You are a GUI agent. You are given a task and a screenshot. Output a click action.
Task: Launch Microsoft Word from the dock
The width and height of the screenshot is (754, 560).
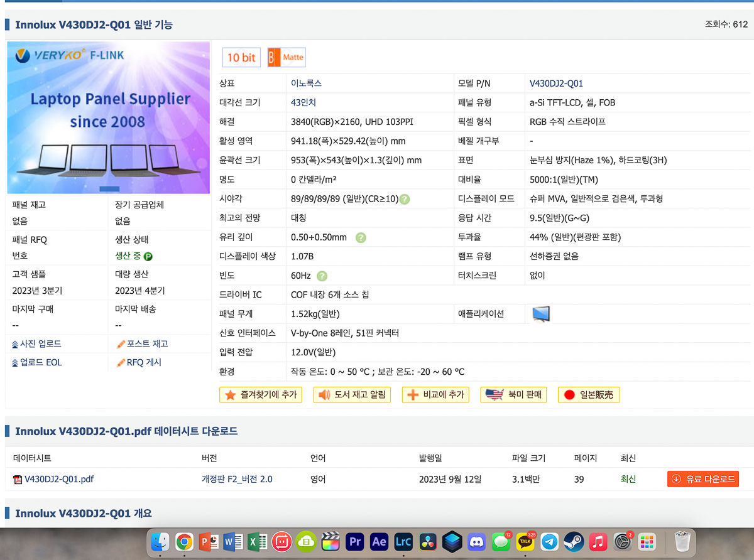[x=232, y=541]
